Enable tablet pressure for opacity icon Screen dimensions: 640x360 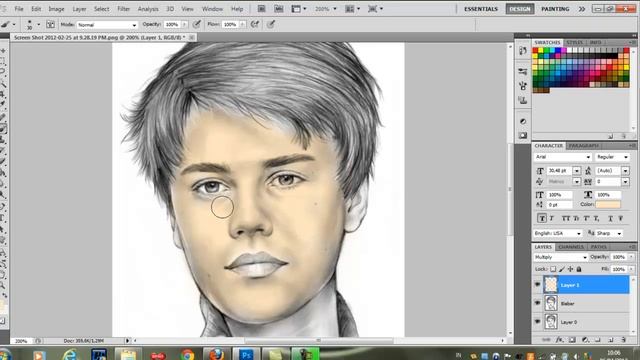tap(197, 24)
